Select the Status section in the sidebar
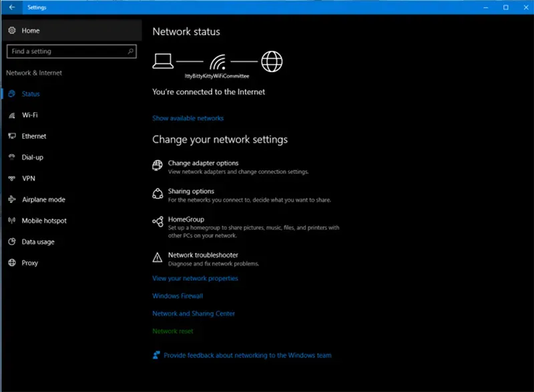The image size is (534, 392). pyautogui.click(x=31, y=94)
